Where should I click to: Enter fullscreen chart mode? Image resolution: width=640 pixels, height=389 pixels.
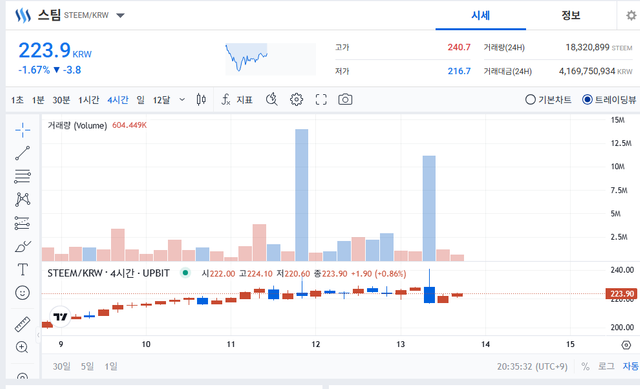pos(321,100)
